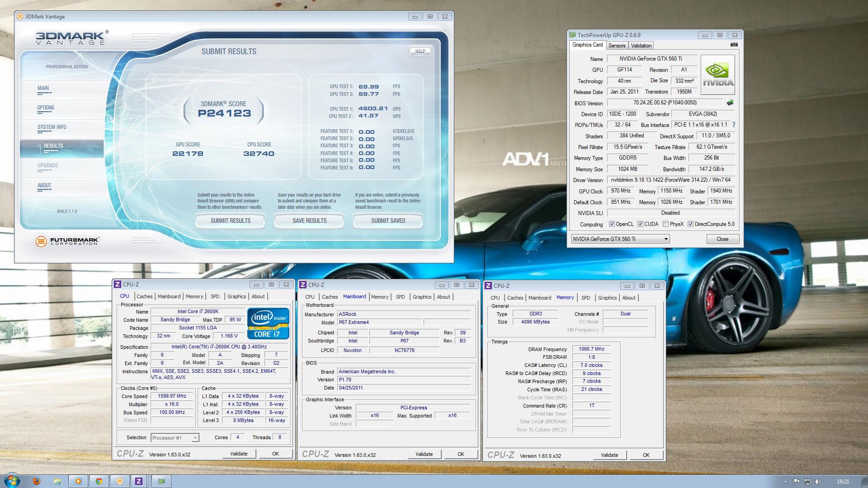Open the Action Center flag tray icon
This screenshot has height=488, width=868.
pyautogui.click(x=797, y=482)
